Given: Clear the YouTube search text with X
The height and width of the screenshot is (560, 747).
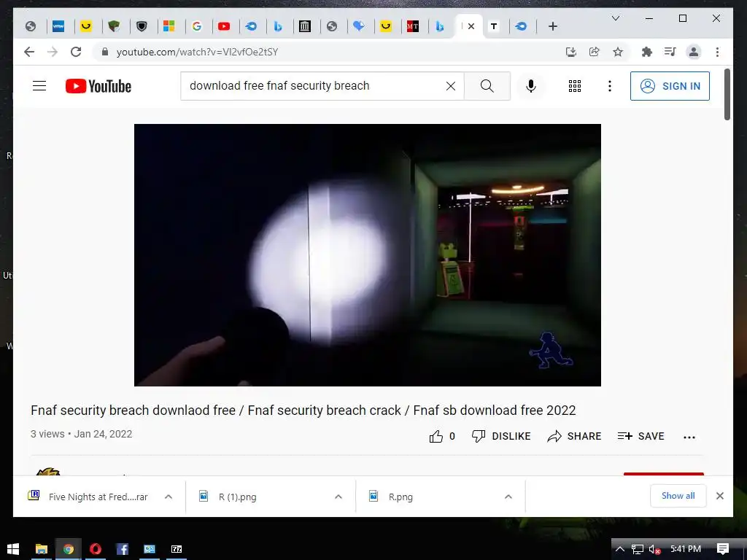Looking at the screenshot, I should coord(450,86).
